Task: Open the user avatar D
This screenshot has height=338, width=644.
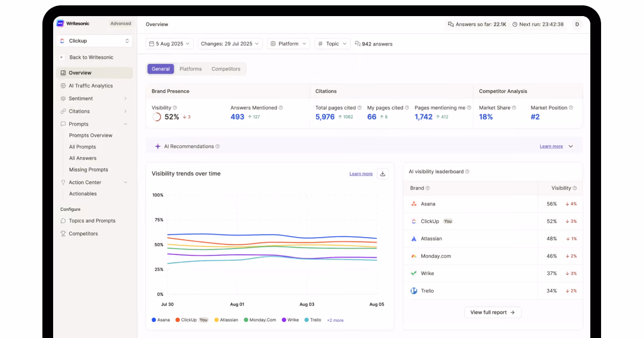Action: click(577, 24)
